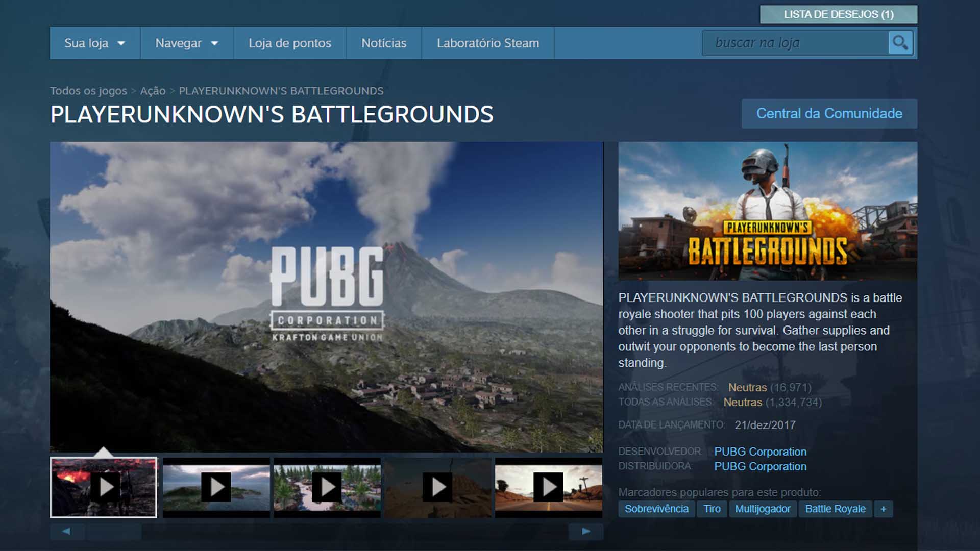The image size is (980, 551).
Task: Click the game header capsule image
Action: pyautogui.click(x=768, y=211)
